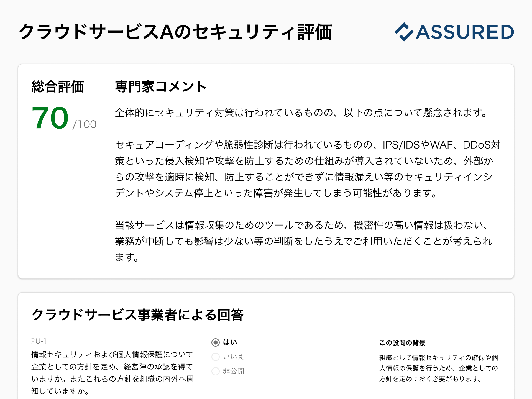The width and height of the screenshot is (532, 399).
Task: Click the first comment sentence about 懸念
Action: click(x=301, y=113)
